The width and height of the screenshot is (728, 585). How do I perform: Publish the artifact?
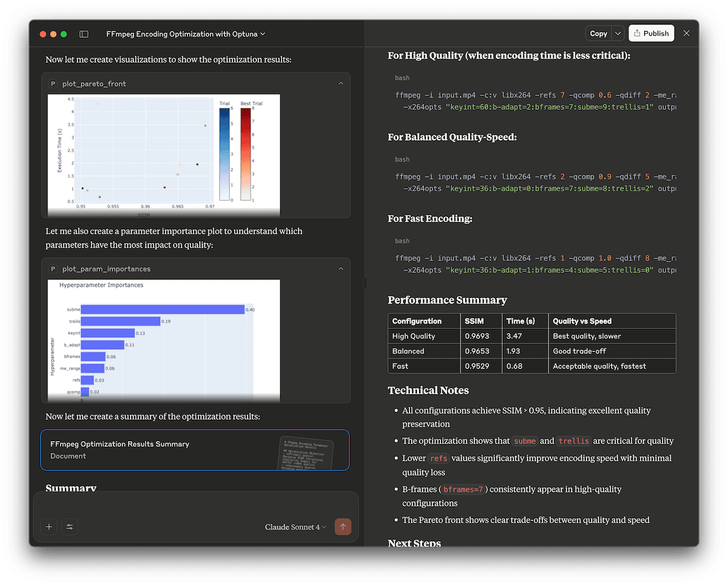[x=651, y=33]
